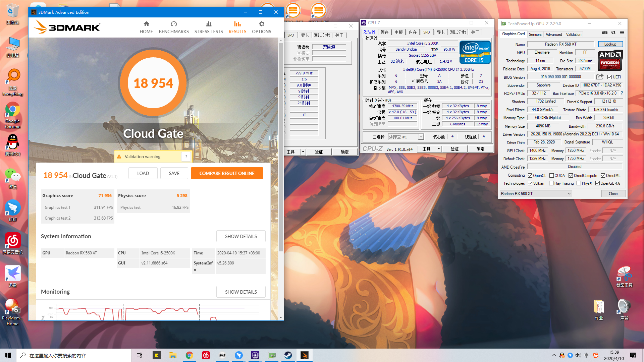Click the taskbar volume icon
This screenshot has height=362, width=644.
click(578, 355)
